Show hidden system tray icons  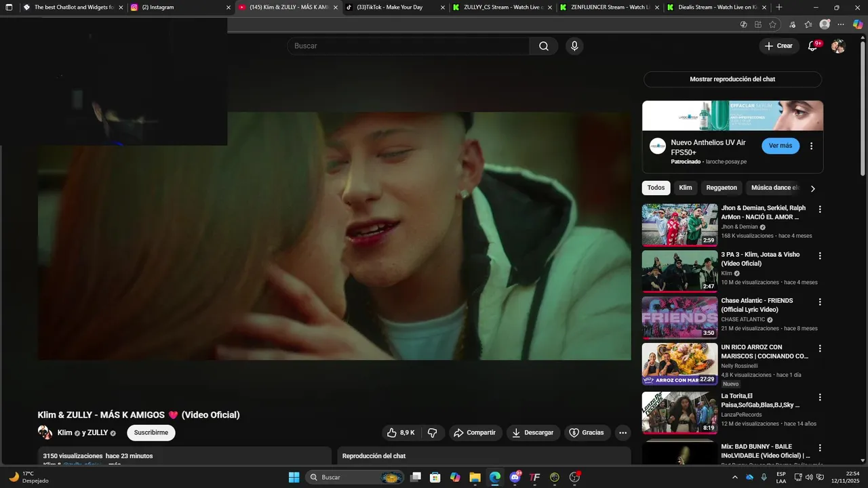coord(734,477)
